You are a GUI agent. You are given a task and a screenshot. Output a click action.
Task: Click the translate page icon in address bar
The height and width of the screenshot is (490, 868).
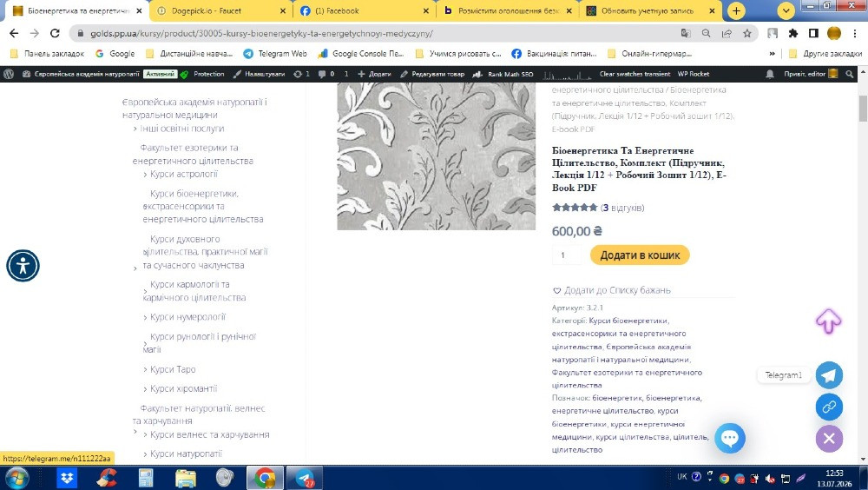point(686,33)
